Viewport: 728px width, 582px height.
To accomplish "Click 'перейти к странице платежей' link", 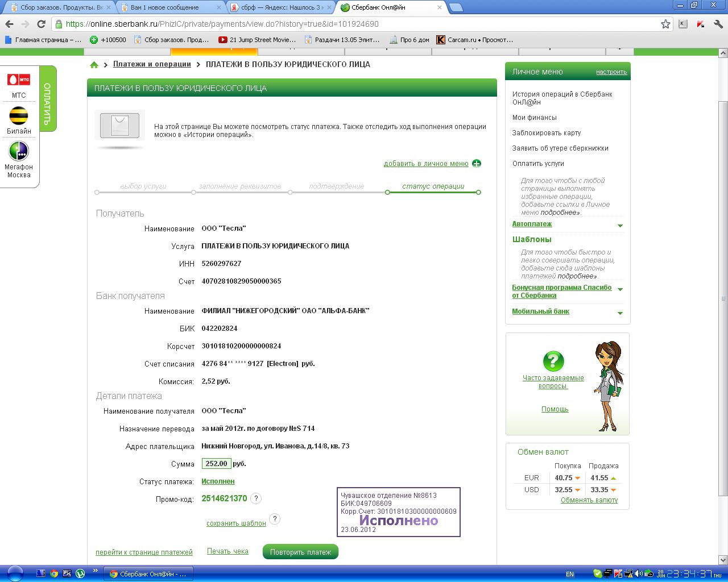I will 144,552.
